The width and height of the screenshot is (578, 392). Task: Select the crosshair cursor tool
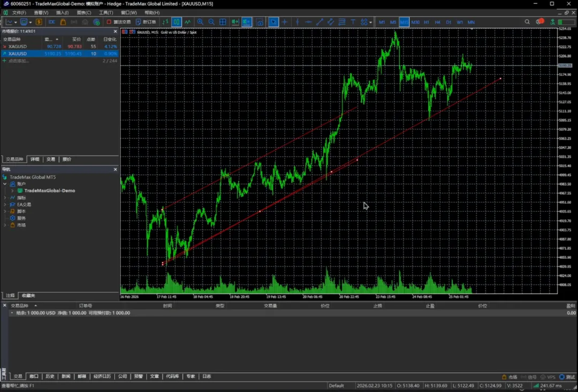click(x=285, y=22)
